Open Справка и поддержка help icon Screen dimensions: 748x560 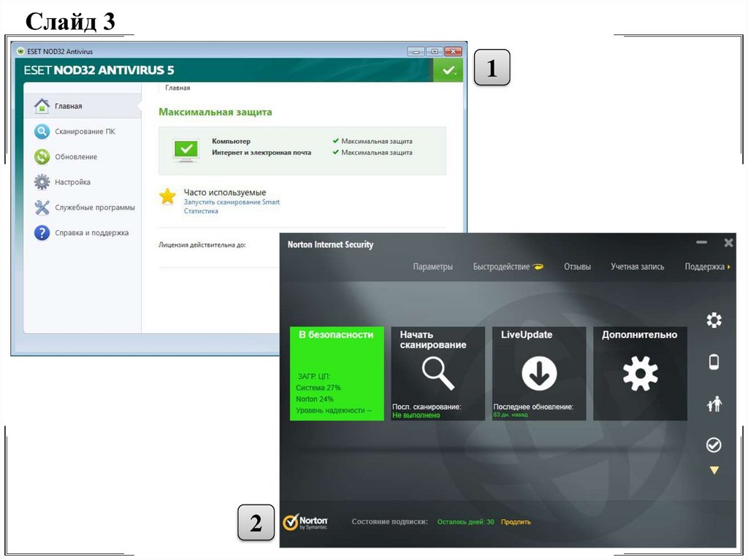tap(42, 233)
